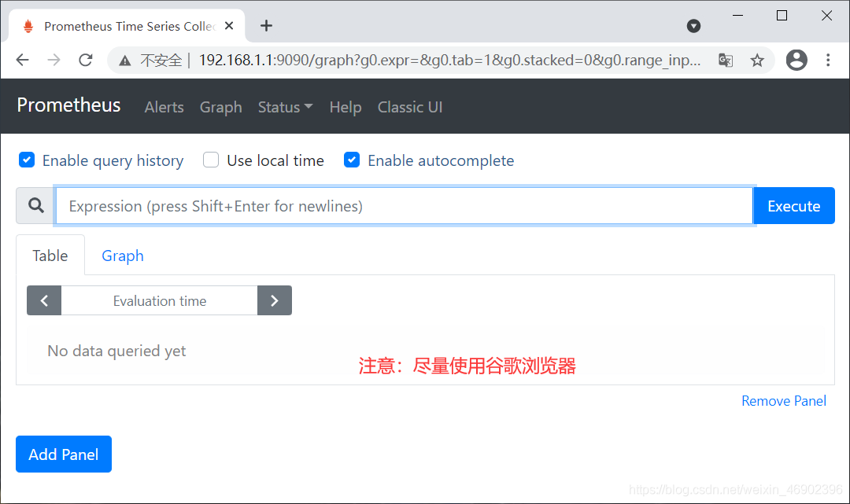The image size is (850, 504).
Task: Switch to Classic UI
Action: (410, 107)
